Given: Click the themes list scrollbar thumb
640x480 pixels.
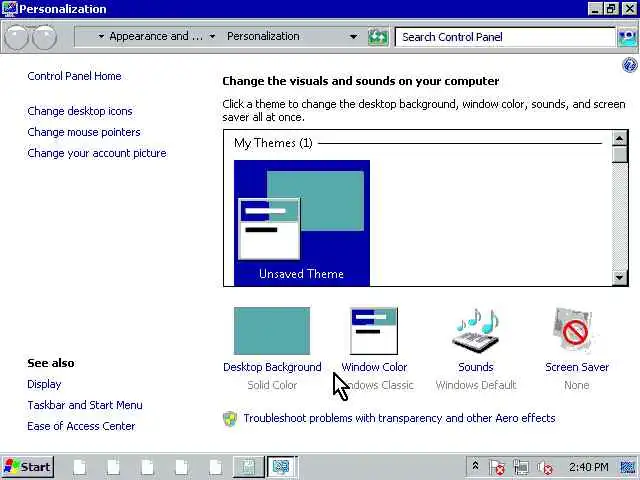Looking at the screenshot, I should tap(619, 154).
